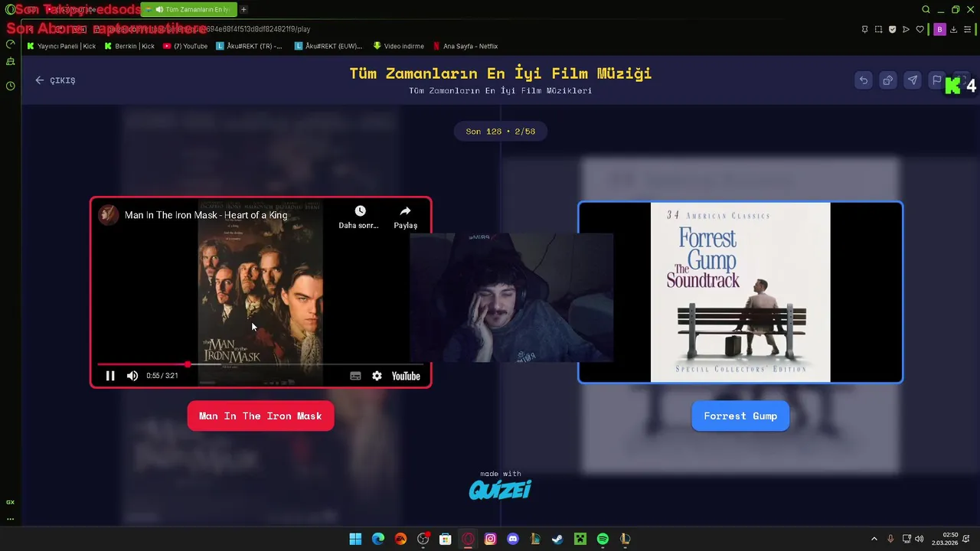Open the browser easy setup sliders icon

click(x=969, y=29)
